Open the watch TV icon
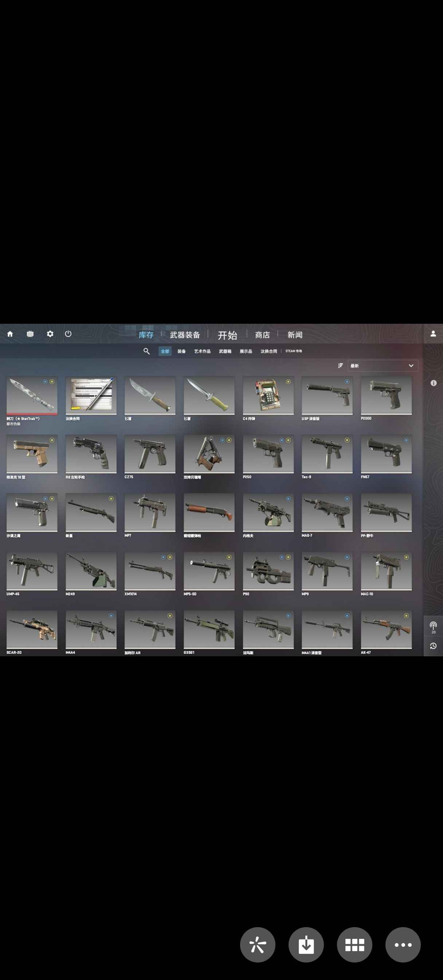 [30, 334]
